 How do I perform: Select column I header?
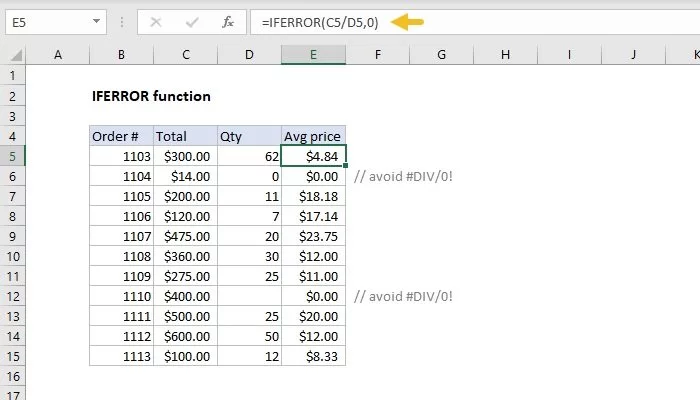click(x=569, y=55)
